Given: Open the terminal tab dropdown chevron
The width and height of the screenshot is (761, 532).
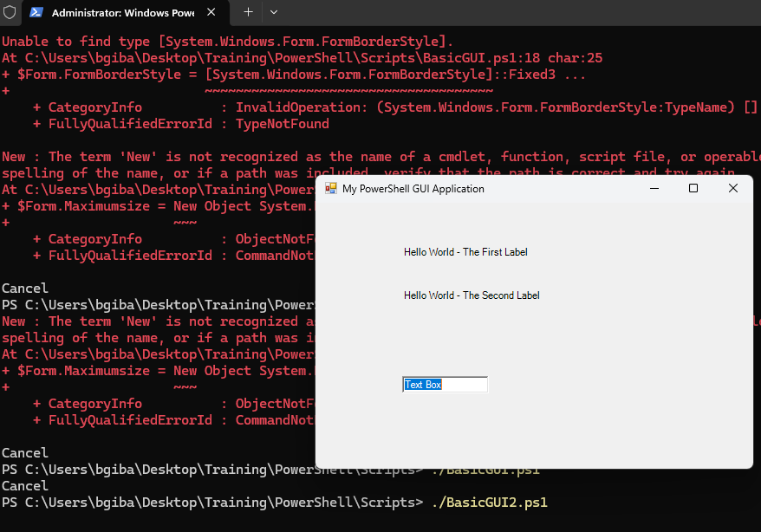Looking at the screenshot, I should pos(274,13).
